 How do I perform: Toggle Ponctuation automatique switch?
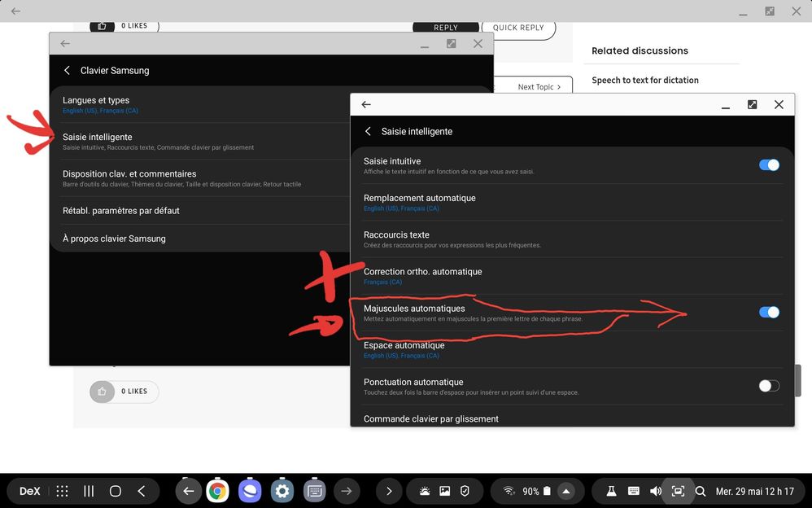pos(769,386)
